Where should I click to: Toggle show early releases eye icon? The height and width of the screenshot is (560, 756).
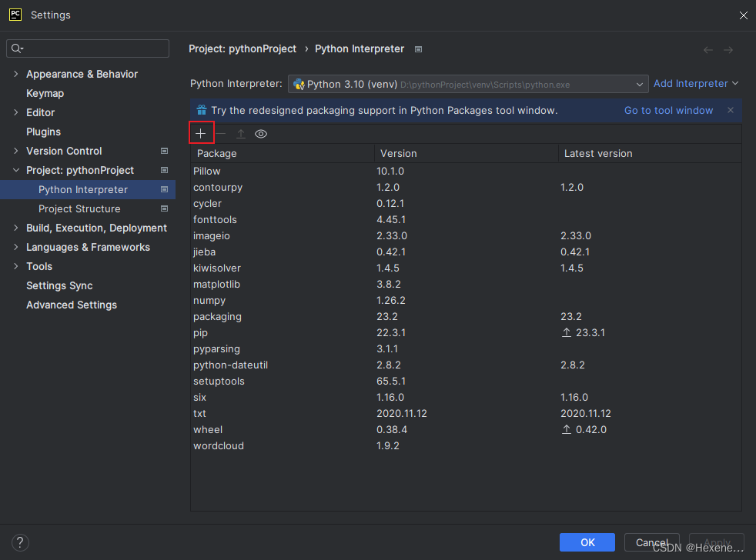(x=261, y=134)
